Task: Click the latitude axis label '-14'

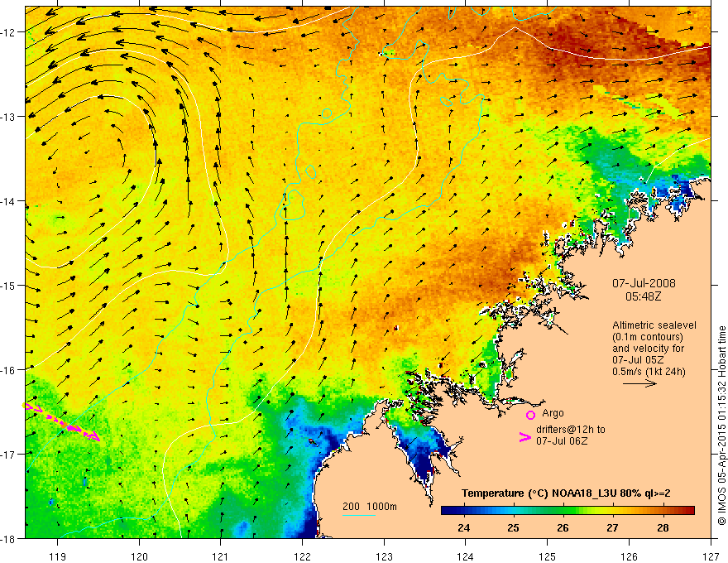Action: pos(9,201)
